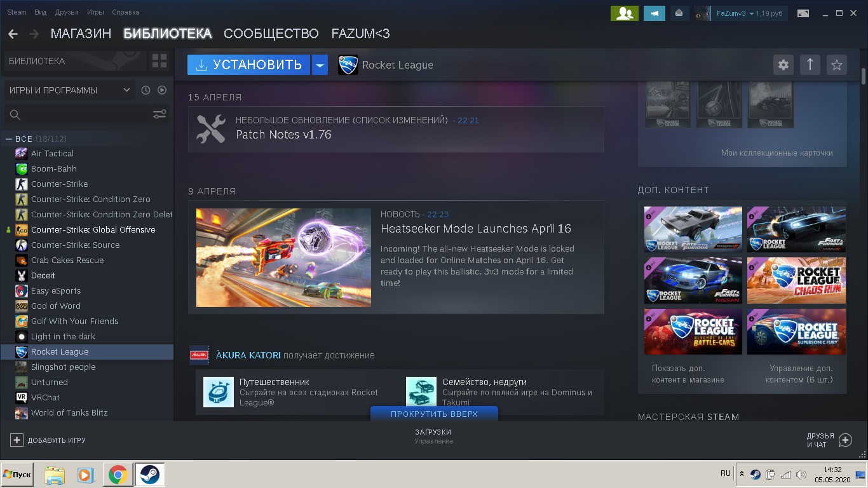Click ДОБАВИТЬ ИГРУ plus button
The width and height of the screenshot is (868, 488).
click(x=48, y=440)
